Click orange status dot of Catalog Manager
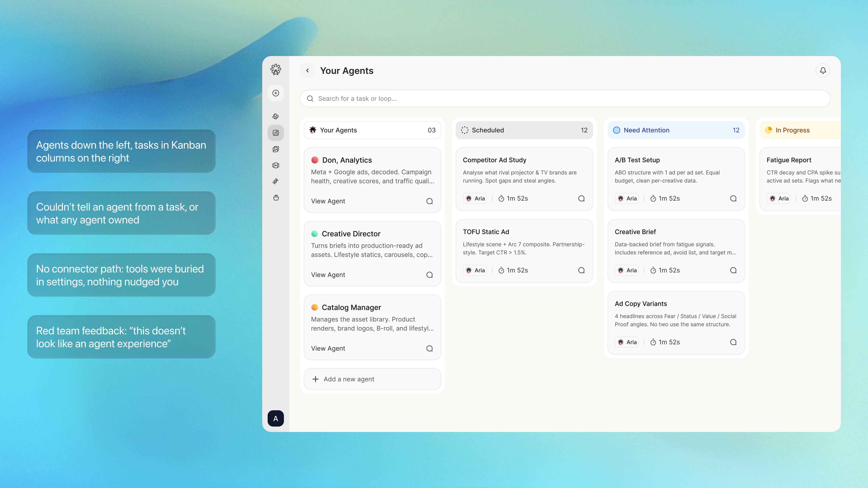 click(x=315, y=307)
